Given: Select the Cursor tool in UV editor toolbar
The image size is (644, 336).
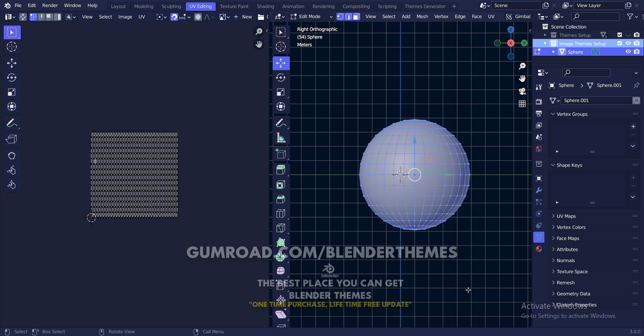Looking at the screenshot, I should tap(12, 47).
